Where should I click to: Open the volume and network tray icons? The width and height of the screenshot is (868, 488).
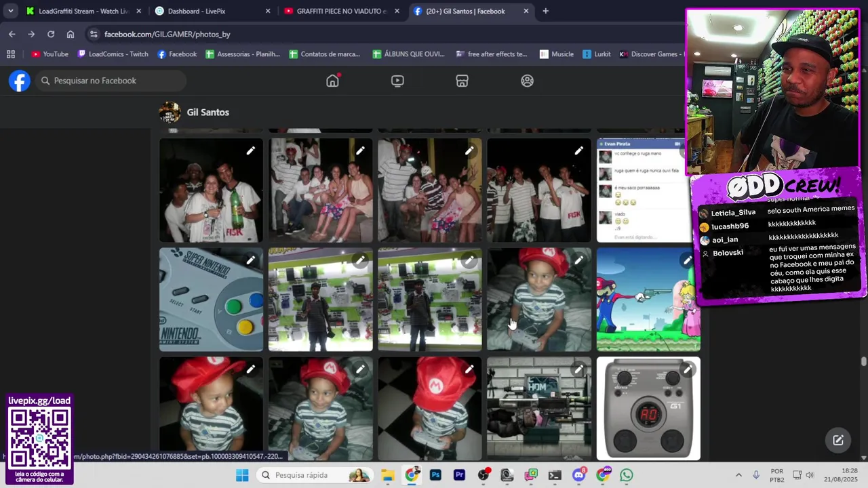804,475
